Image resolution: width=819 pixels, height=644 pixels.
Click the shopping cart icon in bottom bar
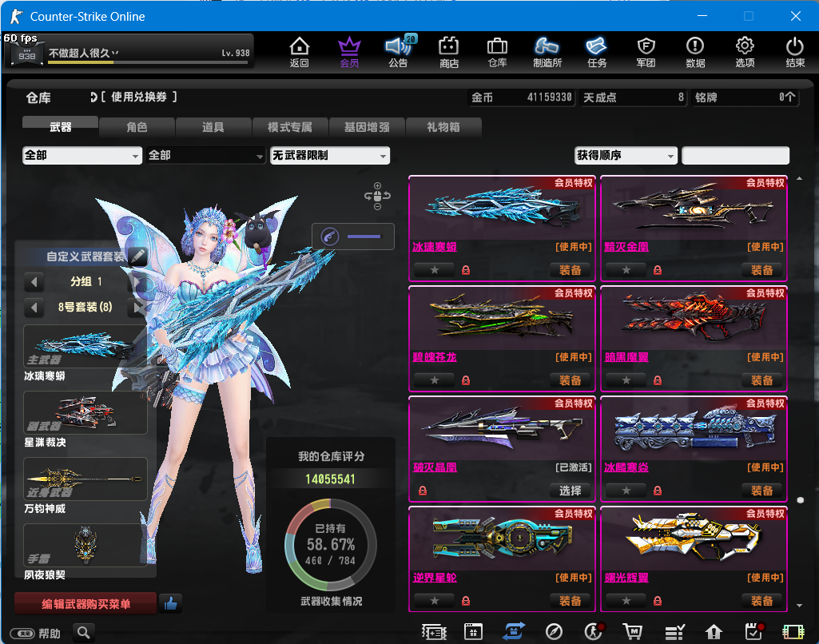click(634, 632)
